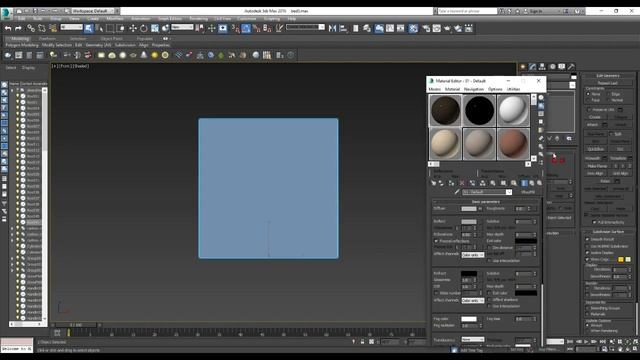
Task: Open the reflection Affect channels dropdown
Action: click(x=473, y=255)
